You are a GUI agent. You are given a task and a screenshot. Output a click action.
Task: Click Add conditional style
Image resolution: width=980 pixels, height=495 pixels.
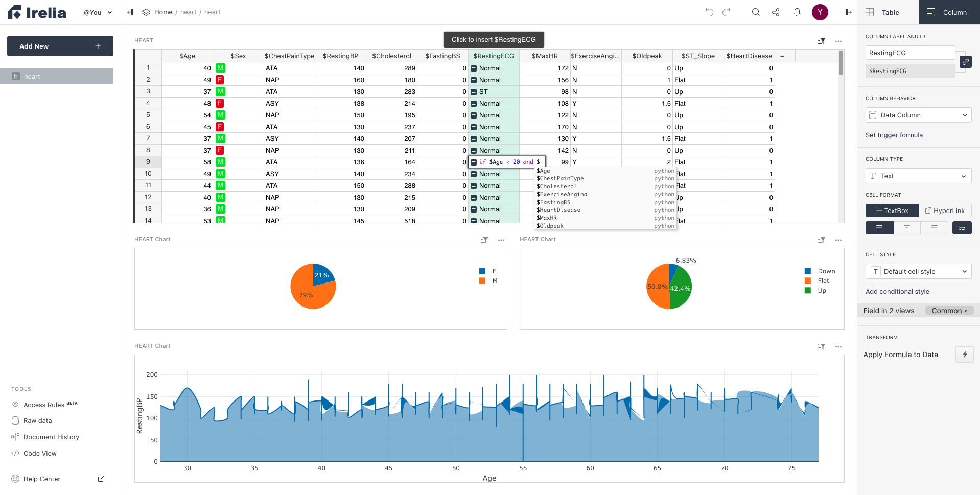[897, 292]
